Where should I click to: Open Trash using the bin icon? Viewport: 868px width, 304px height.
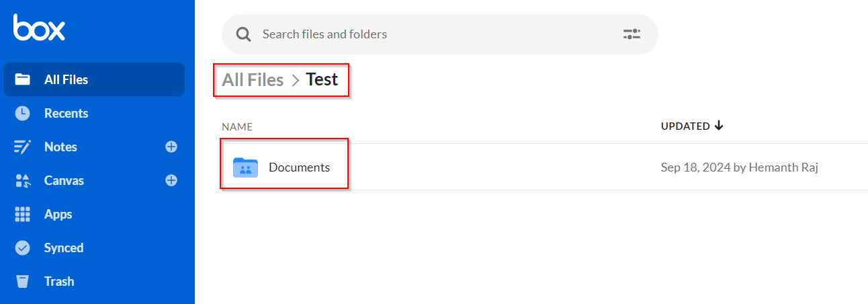click(x=23, y=281)
